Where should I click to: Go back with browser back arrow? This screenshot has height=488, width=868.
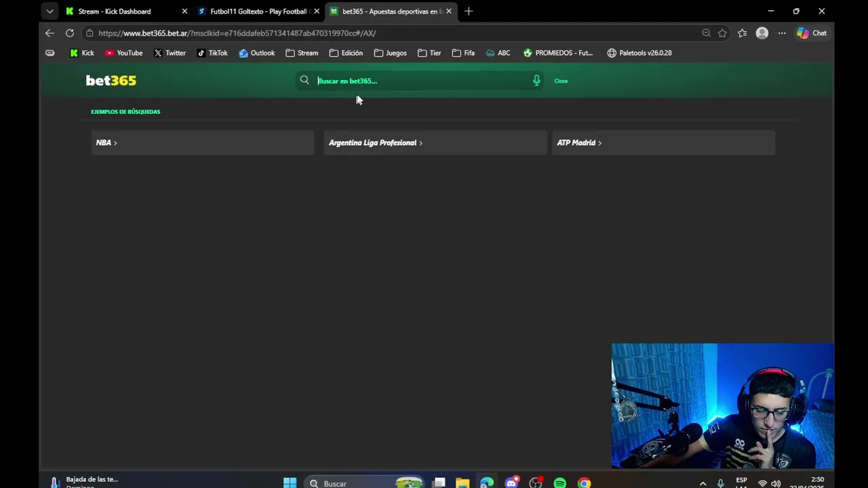50,33
